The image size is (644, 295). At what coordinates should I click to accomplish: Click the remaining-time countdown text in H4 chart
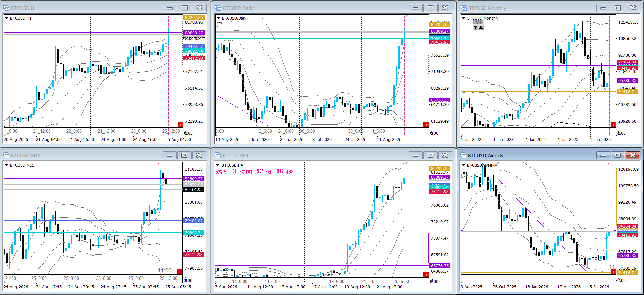click(x=254, y=171)
